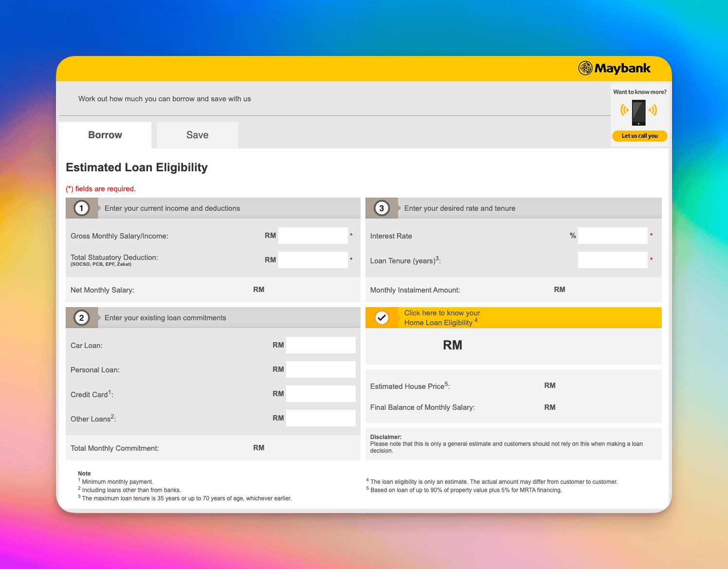Click the Minimum monthly payment footnote
Viewport: 728px width, 569px height.
pos(116,481)
